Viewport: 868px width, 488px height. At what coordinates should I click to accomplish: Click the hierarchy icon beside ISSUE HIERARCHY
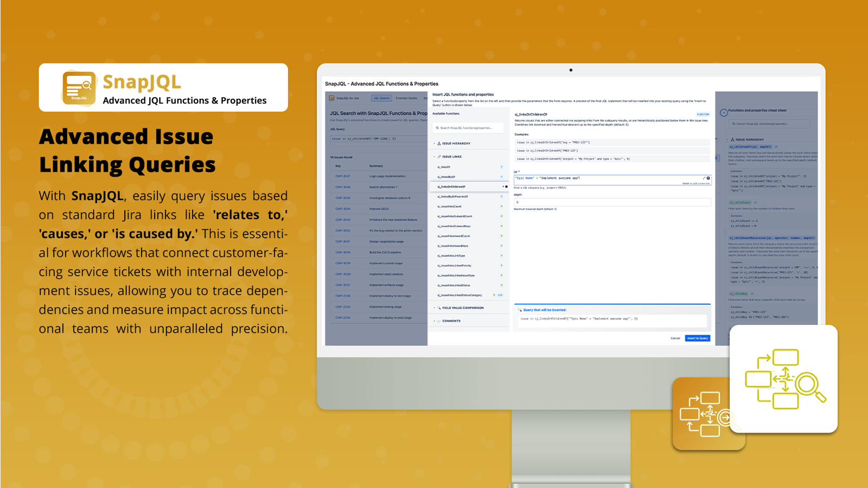click(439, 144)
